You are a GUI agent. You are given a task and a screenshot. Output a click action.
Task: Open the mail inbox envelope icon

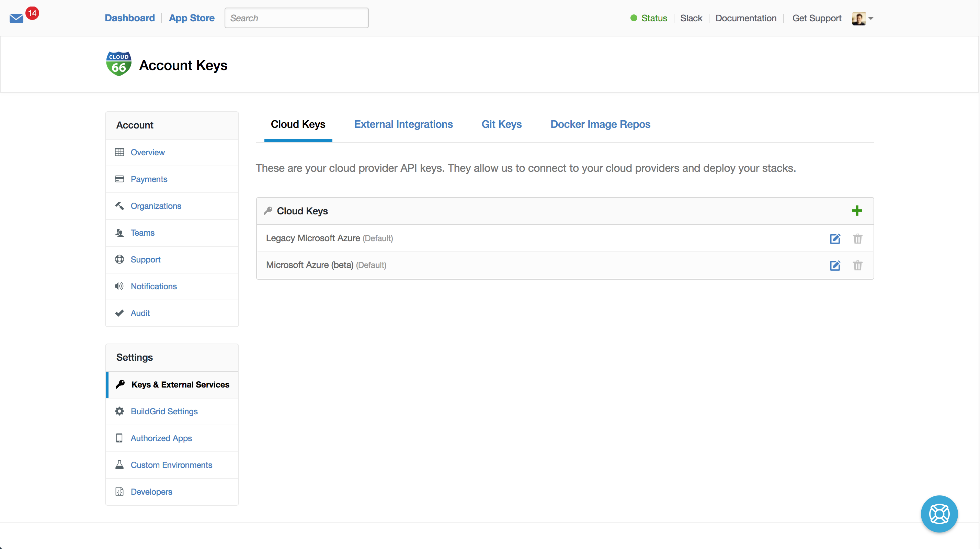pos(16,18)
